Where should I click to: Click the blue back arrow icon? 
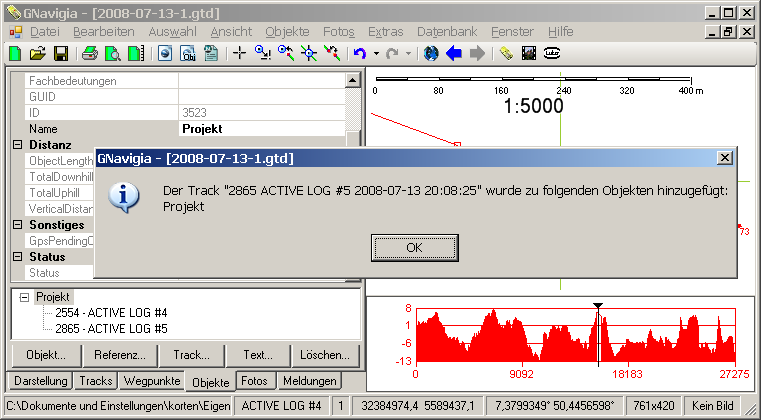point(454,53)
